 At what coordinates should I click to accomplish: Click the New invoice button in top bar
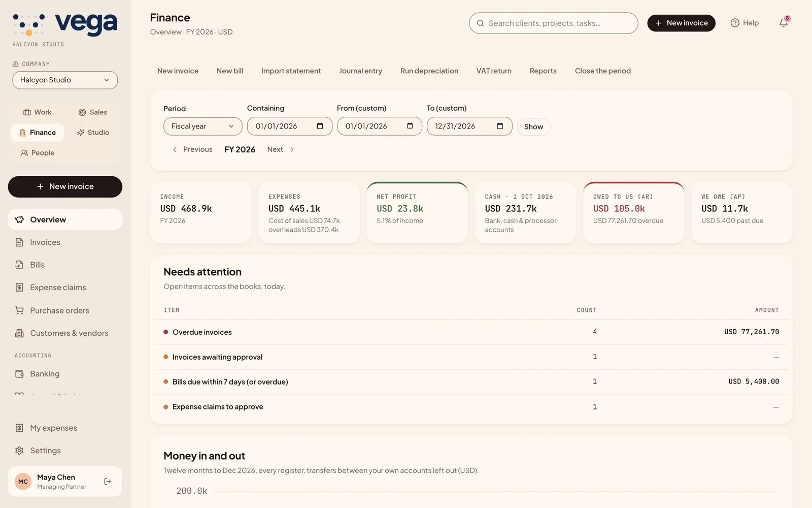coord(681,23)
